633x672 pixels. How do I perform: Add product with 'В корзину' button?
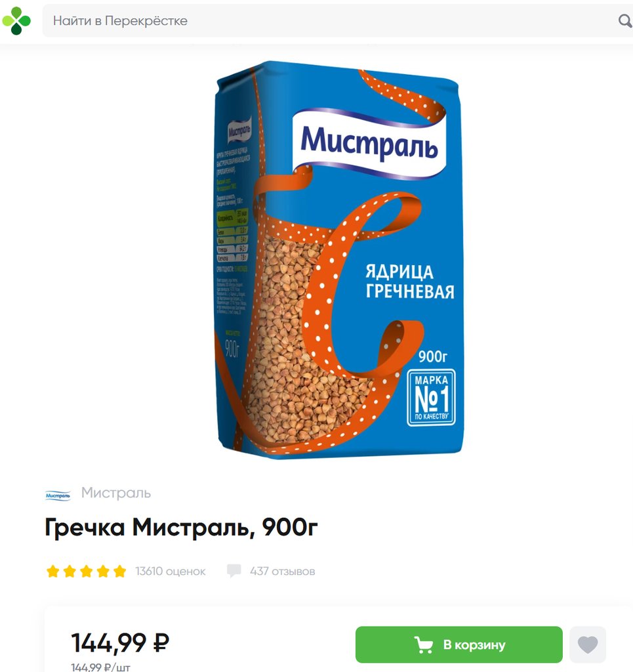coord(459,644)
